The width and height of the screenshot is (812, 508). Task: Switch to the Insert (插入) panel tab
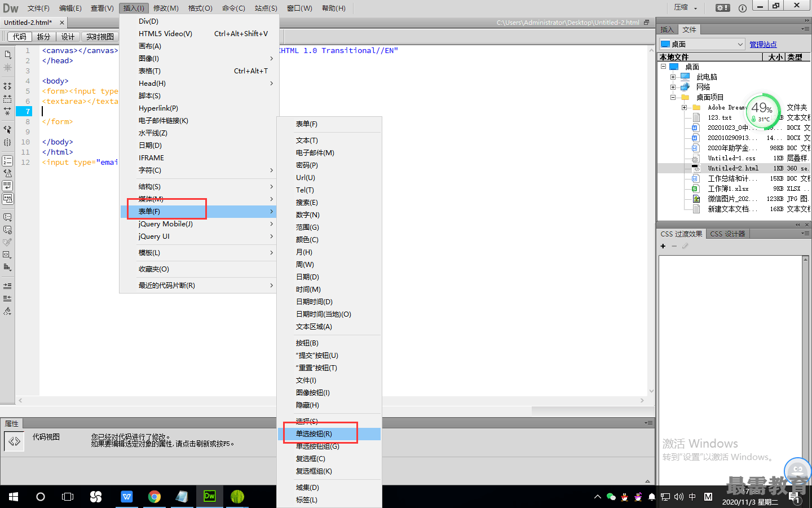click(667, 29)
